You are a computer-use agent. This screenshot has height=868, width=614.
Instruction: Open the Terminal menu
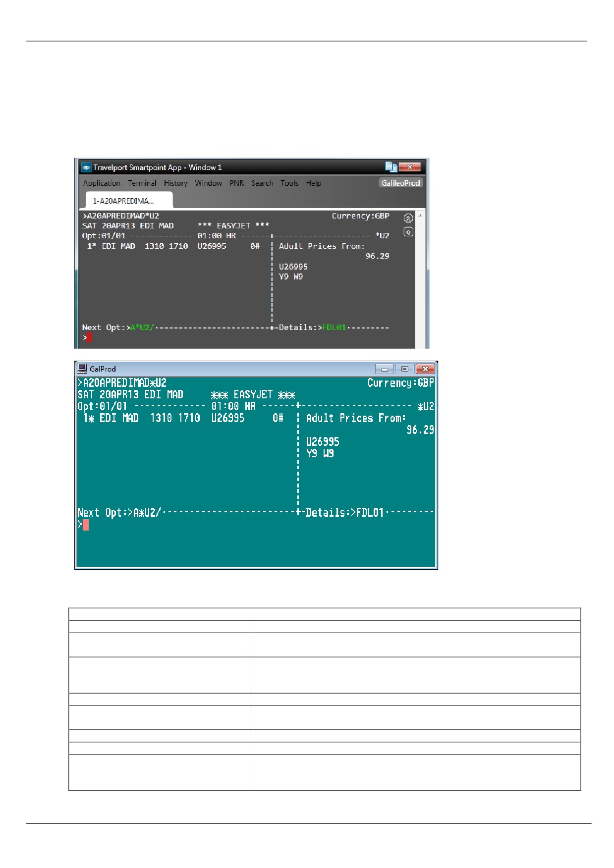pyautogui.click(x=142, y=183)
